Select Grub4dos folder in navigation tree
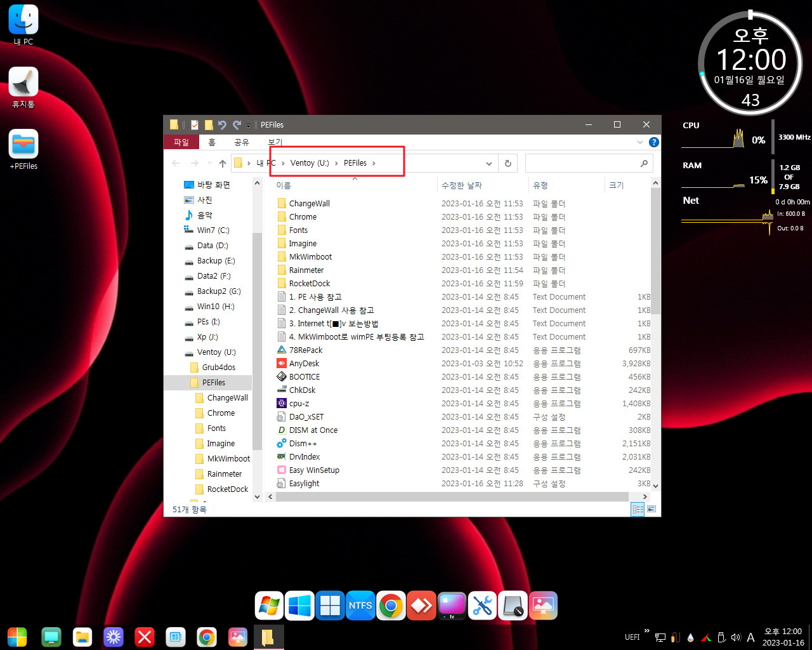 point(219,368)
